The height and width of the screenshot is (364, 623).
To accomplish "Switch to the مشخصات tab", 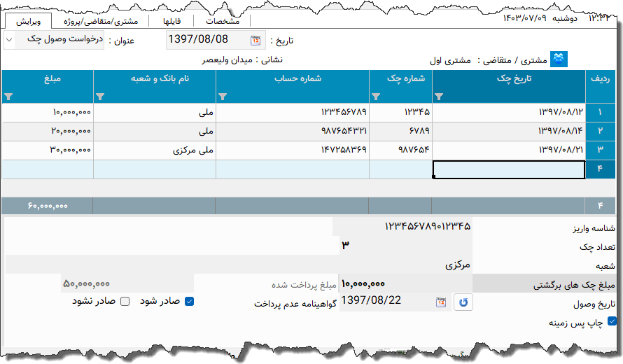I will coord(223,22).
